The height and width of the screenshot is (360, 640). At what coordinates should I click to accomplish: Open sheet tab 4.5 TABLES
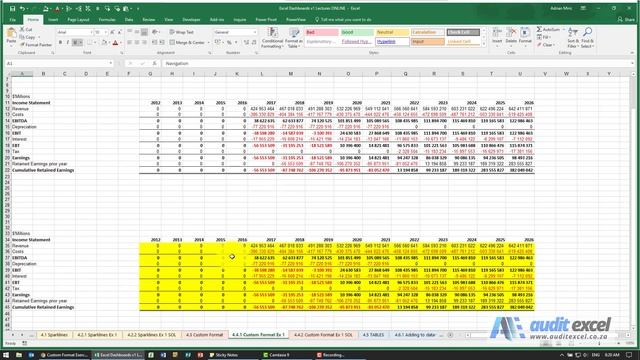coord(373,335)
